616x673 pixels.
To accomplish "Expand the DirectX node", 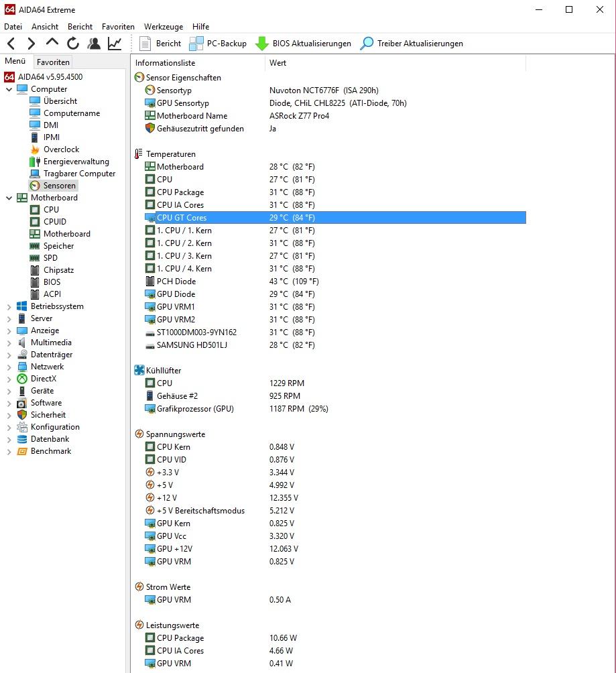I will click(x=9, y=379).
